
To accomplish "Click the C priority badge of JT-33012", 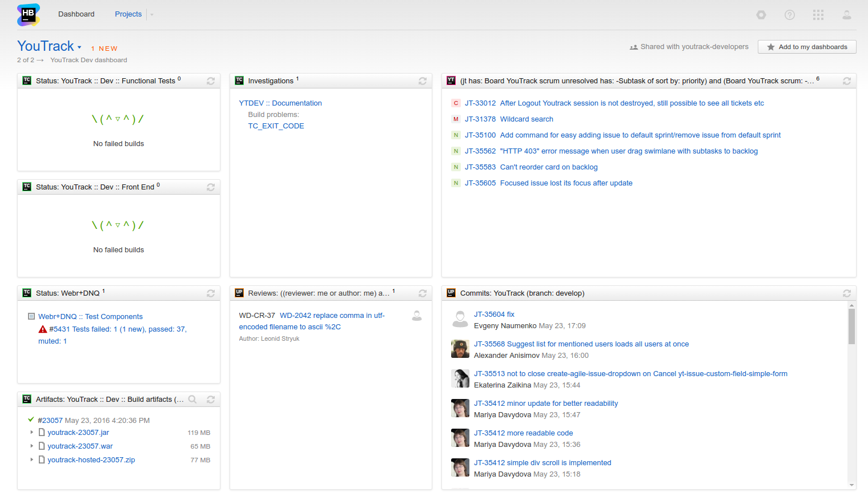I will (x=456, y=103).
